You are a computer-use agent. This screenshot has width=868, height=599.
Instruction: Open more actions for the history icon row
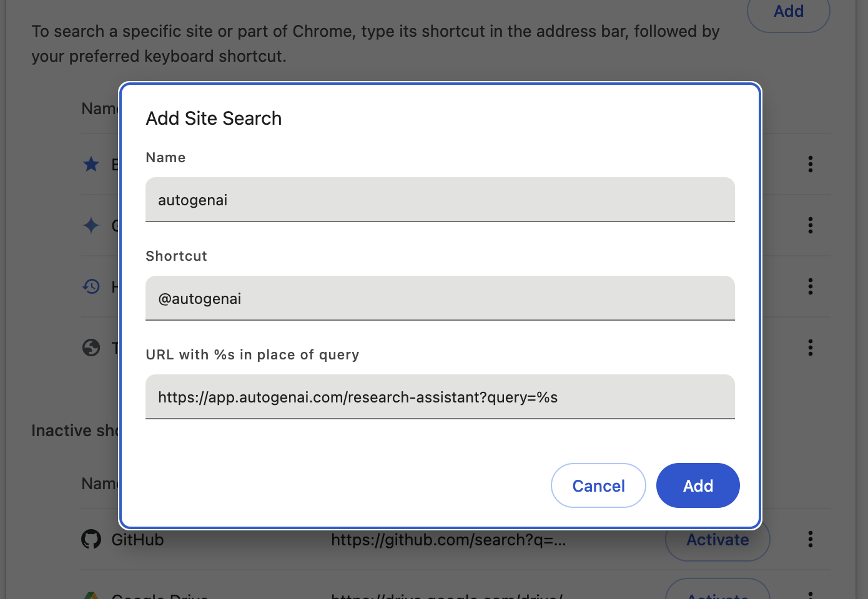pos(811,286)
